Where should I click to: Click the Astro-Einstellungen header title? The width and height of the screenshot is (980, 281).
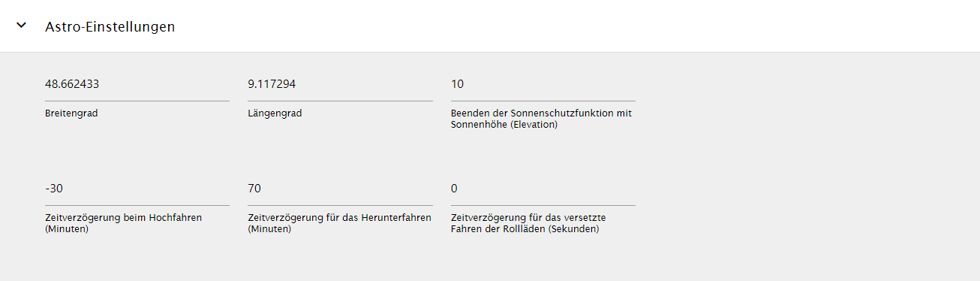(110, 26)
